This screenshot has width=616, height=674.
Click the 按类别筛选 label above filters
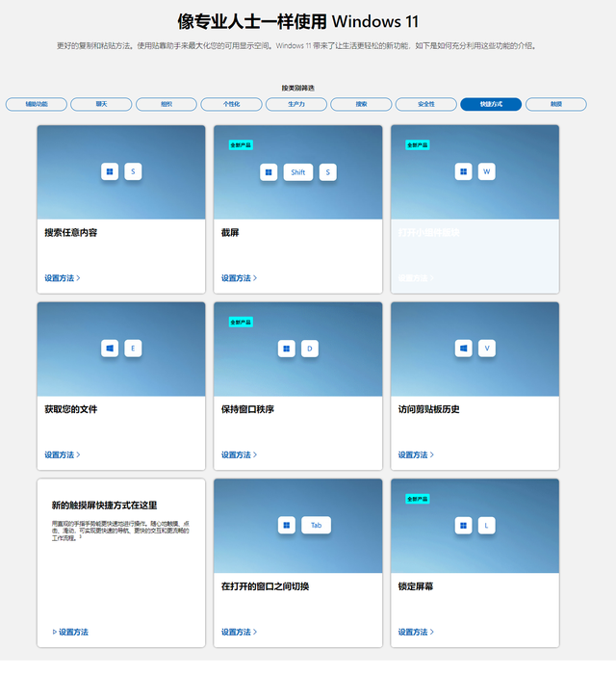(298, 89)
